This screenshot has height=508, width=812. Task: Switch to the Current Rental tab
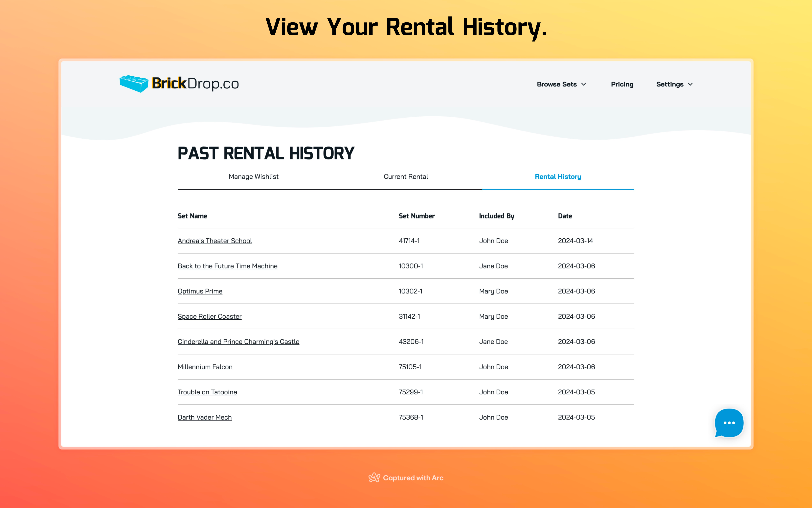406,177
